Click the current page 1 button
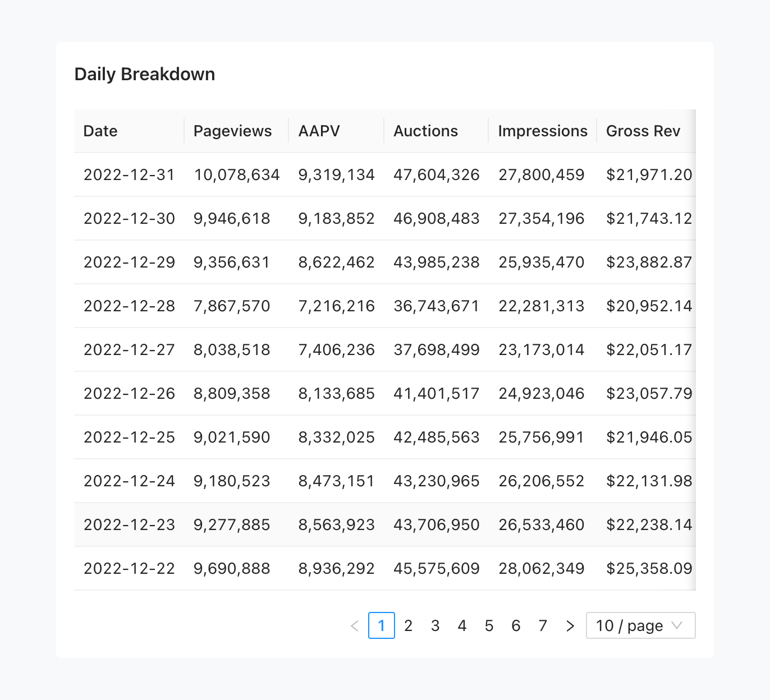 pos(382,625)
